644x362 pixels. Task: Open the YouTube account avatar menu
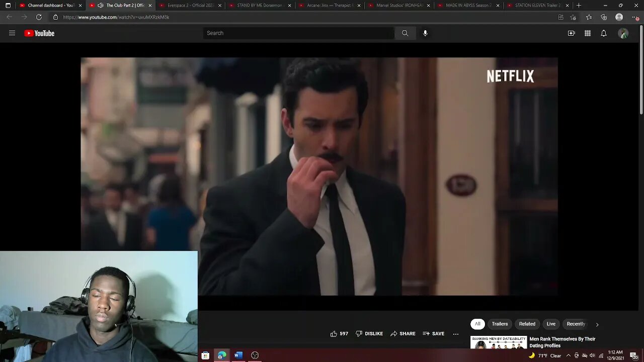(x=623, y=33)
